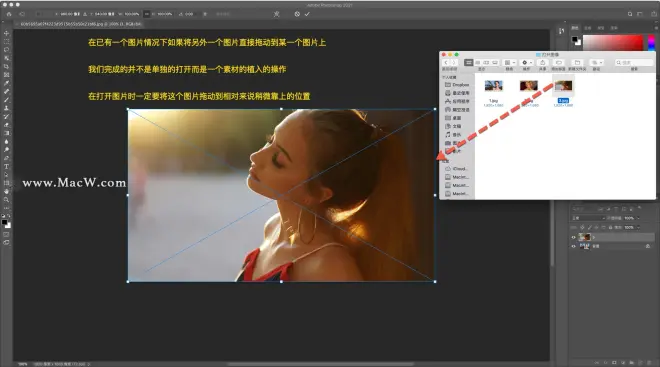This screenshot has width=660, height=367.
Task: Click the Share icon in the Finder toolbar
Action: coord(543,63)
